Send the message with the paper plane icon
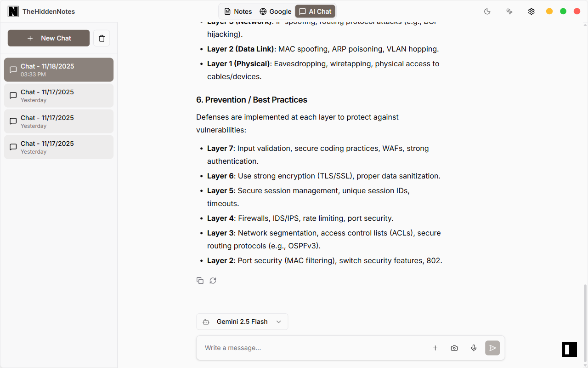The image size is (588, 368). click(x=492, y=348)
